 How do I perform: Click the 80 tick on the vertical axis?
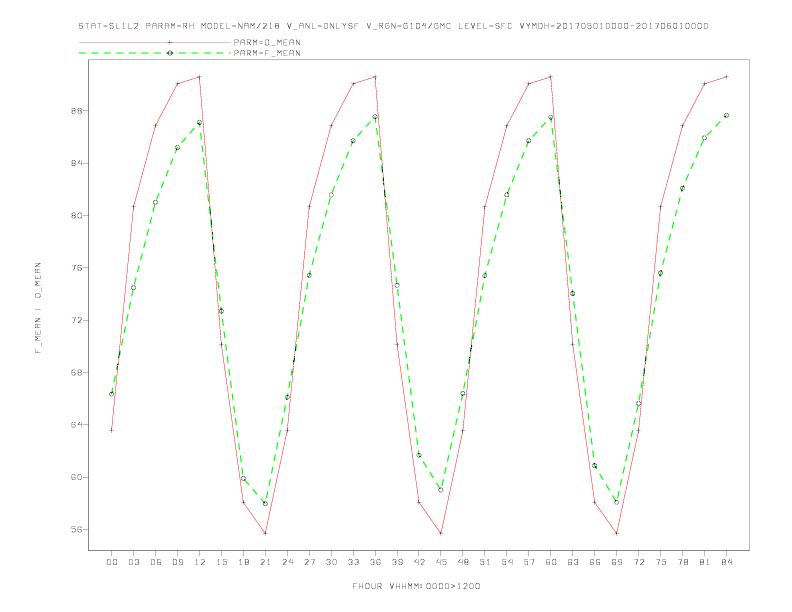pyautogui.click(x=77, y=216)
